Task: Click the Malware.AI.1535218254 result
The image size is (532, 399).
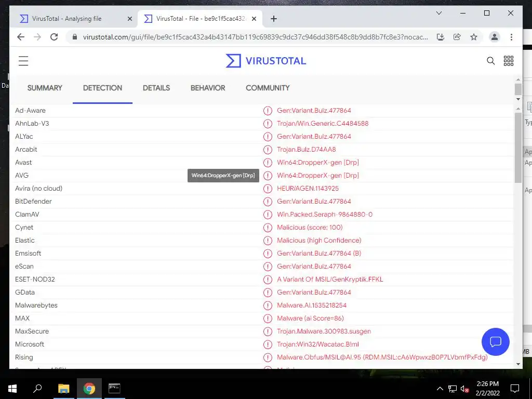Action: coord(312,305)
